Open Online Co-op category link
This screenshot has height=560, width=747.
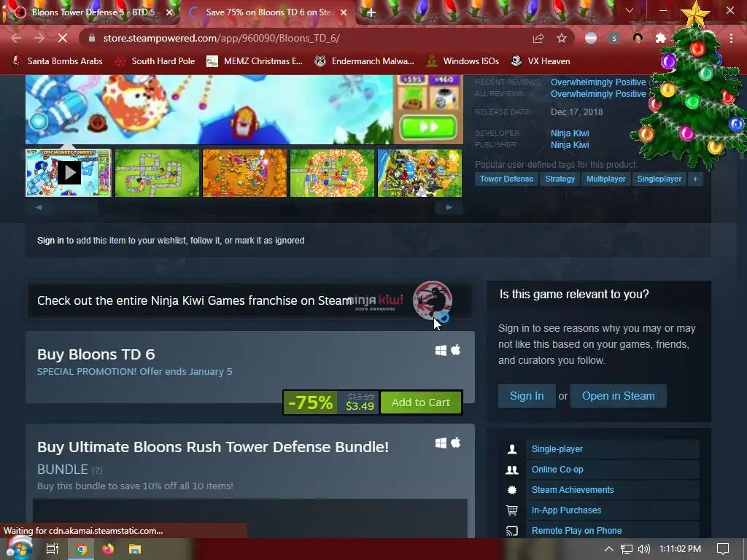557,470
